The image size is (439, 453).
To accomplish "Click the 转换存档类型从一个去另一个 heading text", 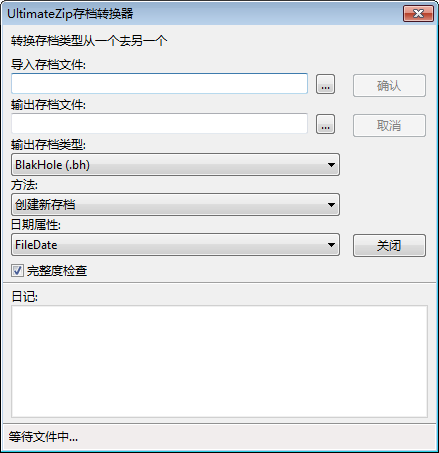I will pyautogui.click(x=89, y=41).
